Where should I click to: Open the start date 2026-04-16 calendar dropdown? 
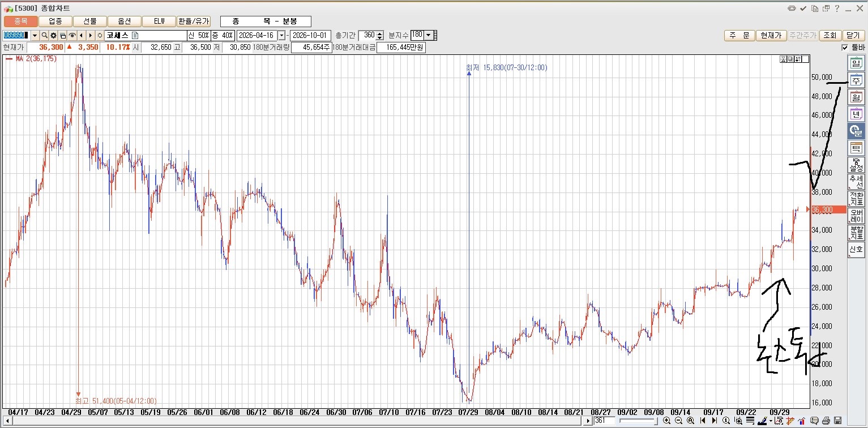[x=281, y=35]
